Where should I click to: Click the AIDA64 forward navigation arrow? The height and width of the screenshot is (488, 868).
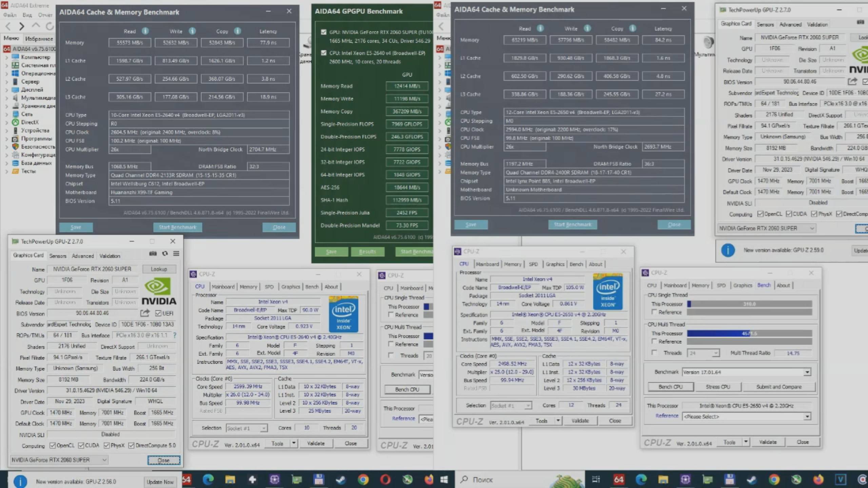22,26
